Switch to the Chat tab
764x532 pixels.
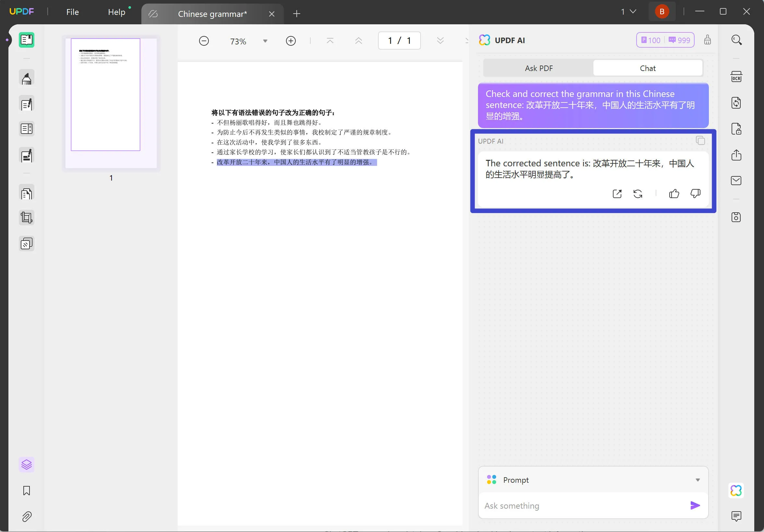pyautogui.click(x=648, y=68)
